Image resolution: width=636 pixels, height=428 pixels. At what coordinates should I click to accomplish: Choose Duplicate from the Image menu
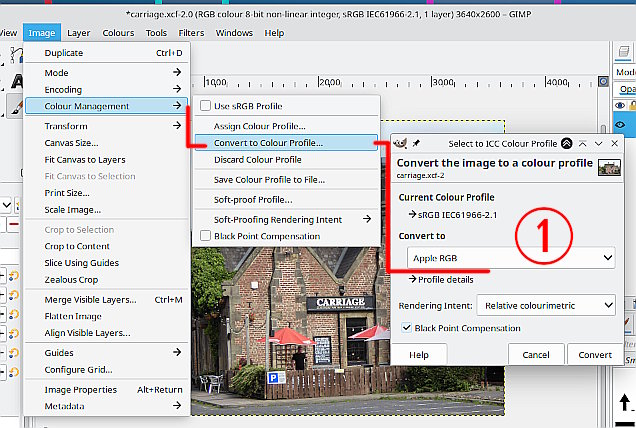click(107, 53)
